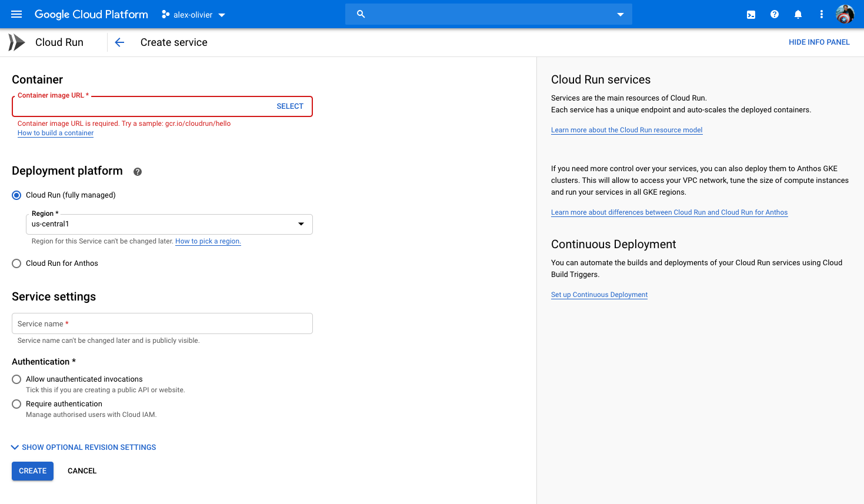
Task: Click the Container image URL required error text
Action: 124,124
